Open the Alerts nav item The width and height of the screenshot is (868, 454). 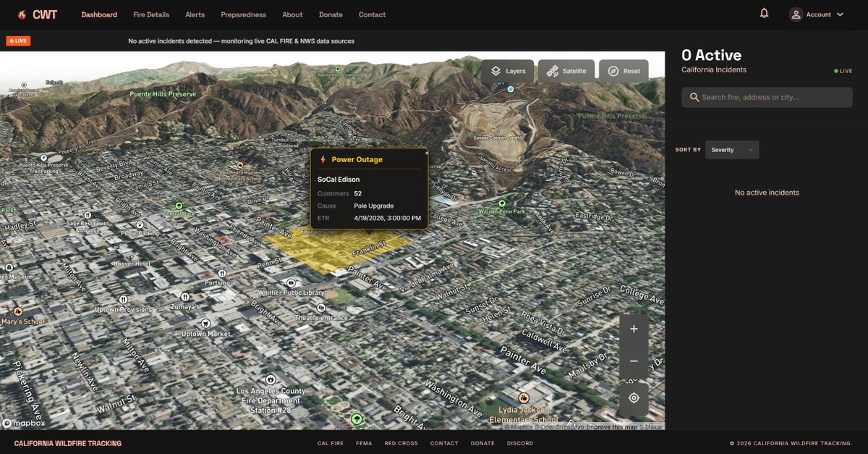coord(195,14)
